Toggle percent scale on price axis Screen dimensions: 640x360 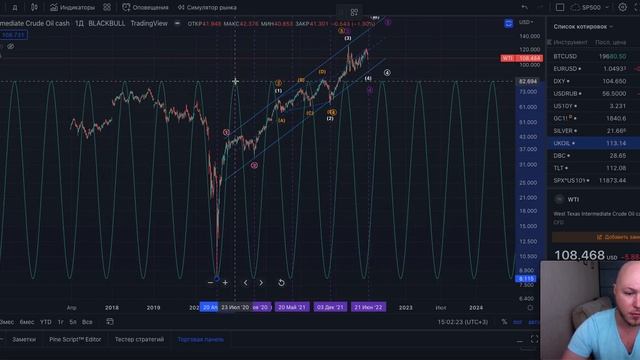(x=504, y=322)
